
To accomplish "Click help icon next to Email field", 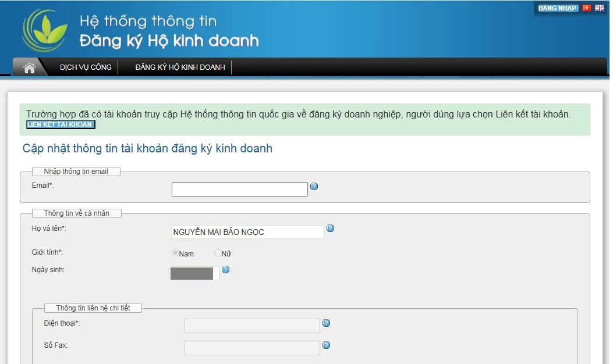I will coord(314,187).
